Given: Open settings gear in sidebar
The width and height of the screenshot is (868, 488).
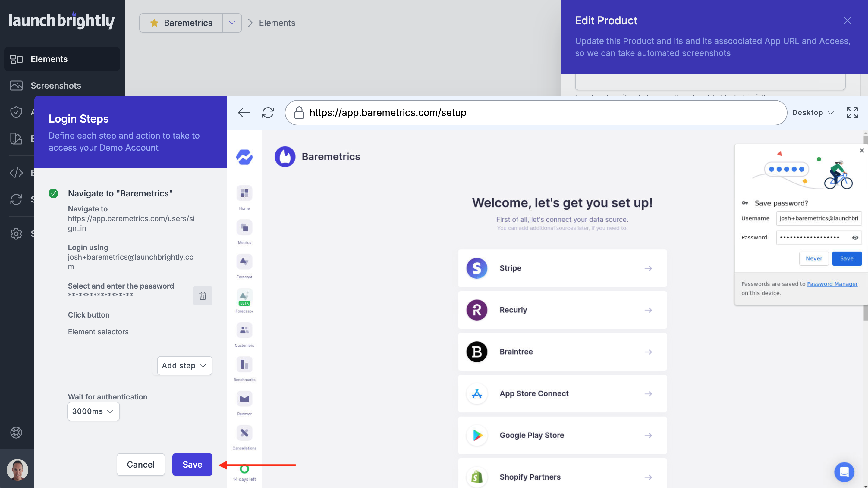Looking at the screenshot, I should (x=16, y=233).
